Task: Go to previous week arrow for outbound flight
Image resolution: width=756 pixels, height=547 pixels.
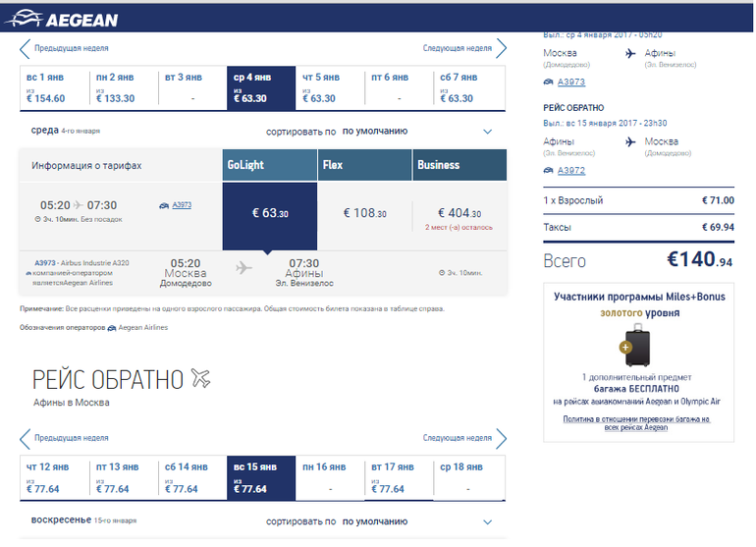Action: pyautogui.click(x=25, y=48)
